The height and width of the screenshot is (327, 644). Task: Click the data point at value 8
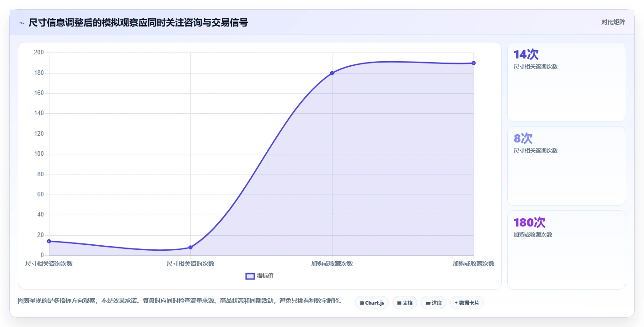coord(191,247)
